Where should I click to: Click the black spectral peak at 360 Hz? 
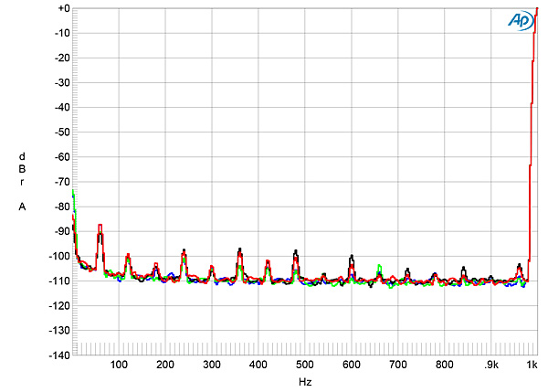point(239,249)
